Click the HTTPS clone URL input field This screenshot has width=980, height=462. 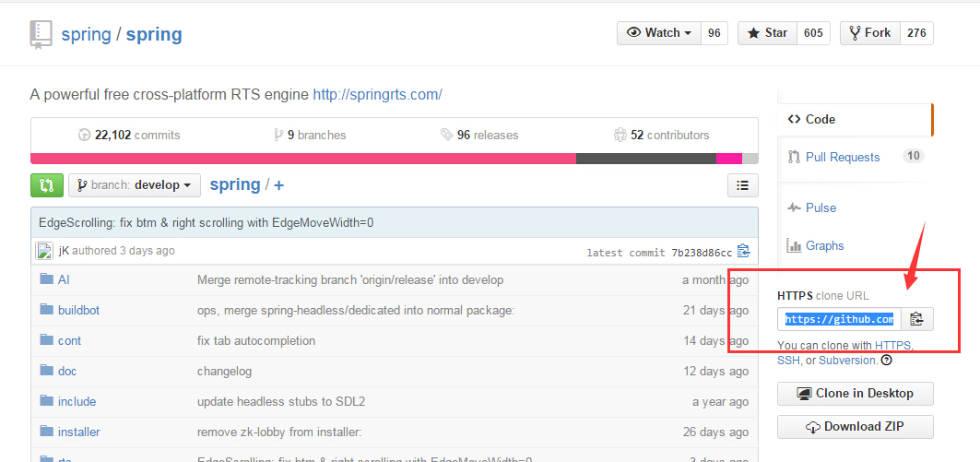839,319
